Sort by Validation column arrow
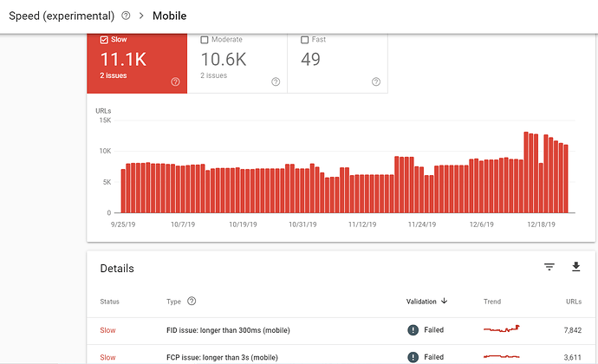The width and height of the screenshot is (598, 364). click(x=444, y=301)
